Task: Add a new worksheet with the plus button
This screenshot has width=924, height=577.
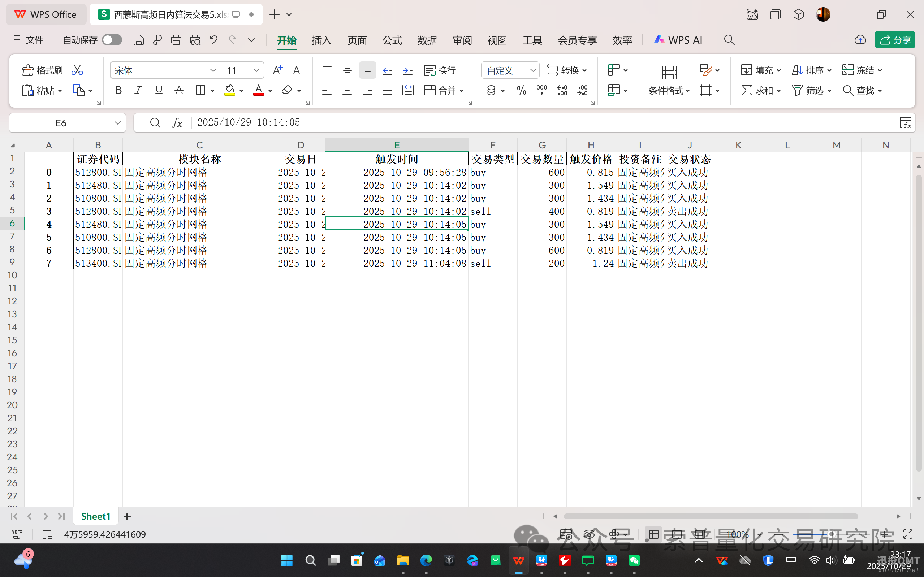Action: click(x=127, y=516)
